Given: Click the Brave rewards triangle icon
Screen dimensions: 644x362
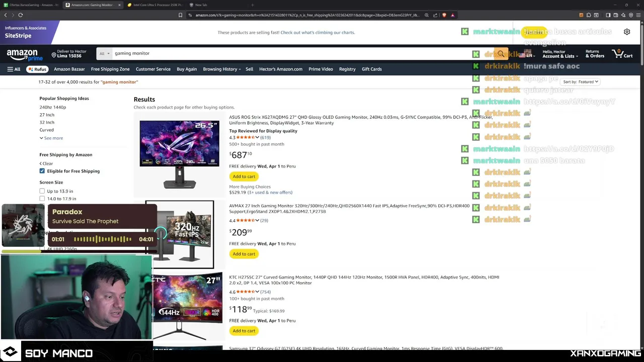Looking at the screenshot, I should coord(452,15).
